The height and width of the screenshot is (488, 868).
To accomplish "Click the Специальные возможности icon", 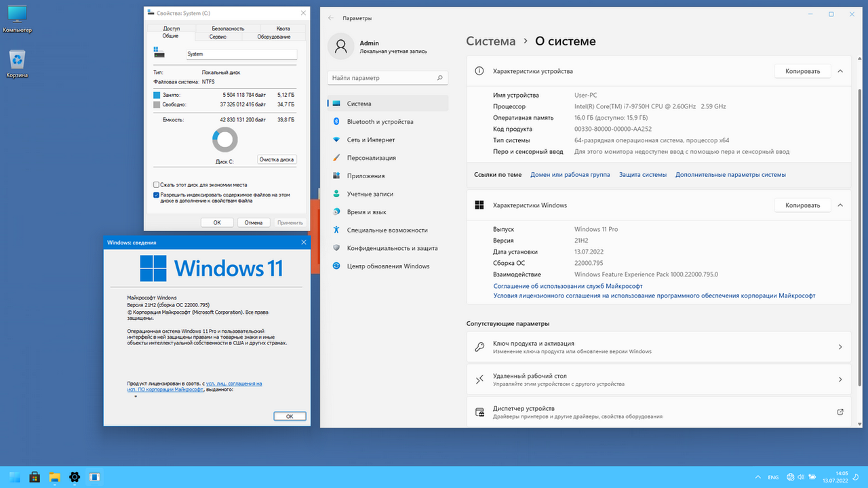I will click(x=336, y=230).
